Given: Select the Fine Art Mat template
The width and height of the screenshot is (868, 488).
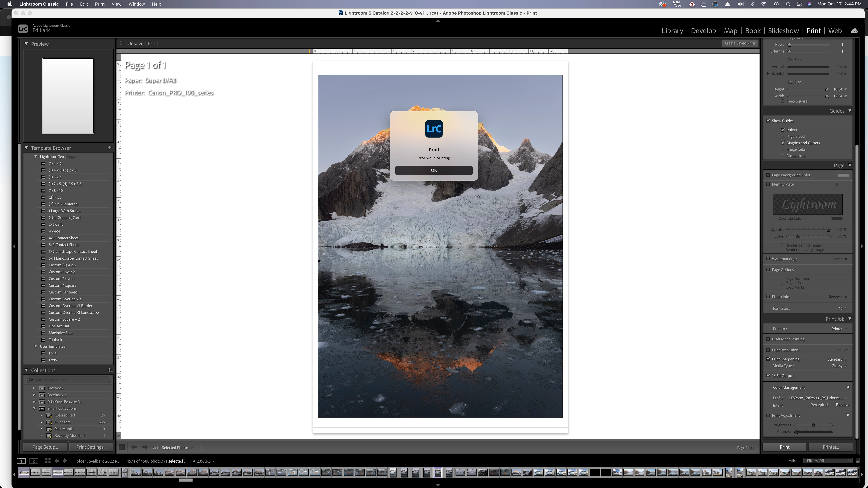Looking at the screenshot, I should point(59,326).
